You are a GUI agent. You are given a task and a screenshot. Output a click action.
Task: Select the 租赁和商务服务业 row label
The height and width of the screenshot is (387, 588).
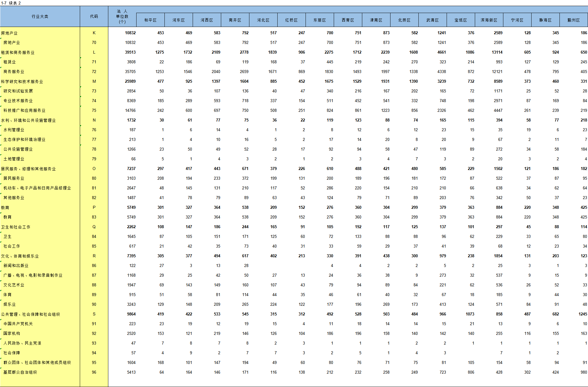coord(18,52)
